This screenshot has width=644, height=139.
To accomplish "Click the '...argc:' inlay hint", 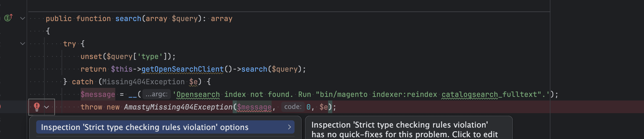I will (156, 94).
